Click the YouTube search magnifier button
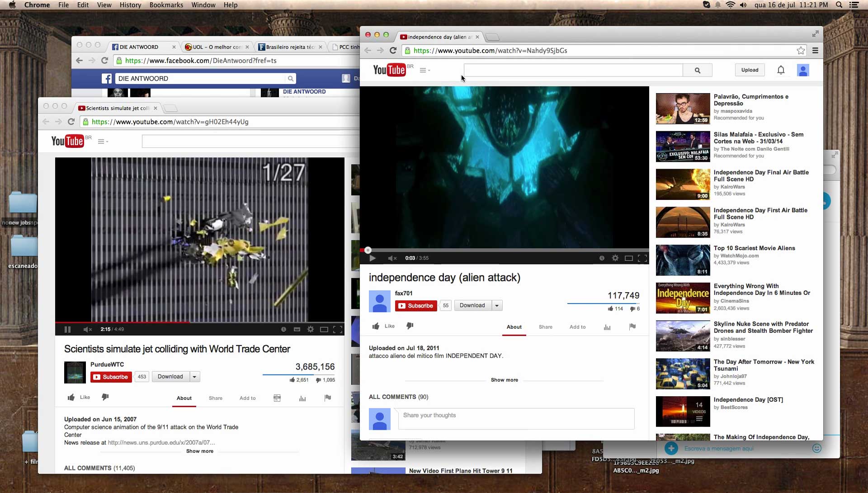The width and height of the screenshot is (868, 493). [x=697, y=70]
